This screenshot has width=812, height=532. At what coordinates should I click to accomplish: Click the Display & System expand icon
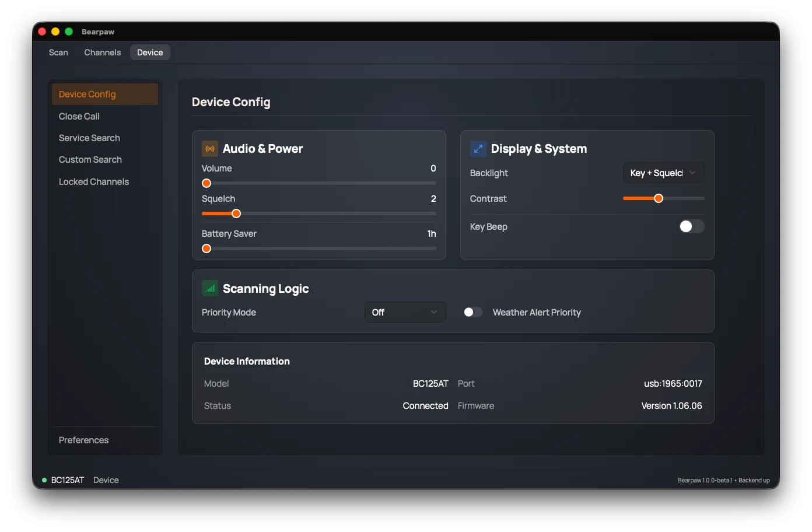[x=478, y=149]
